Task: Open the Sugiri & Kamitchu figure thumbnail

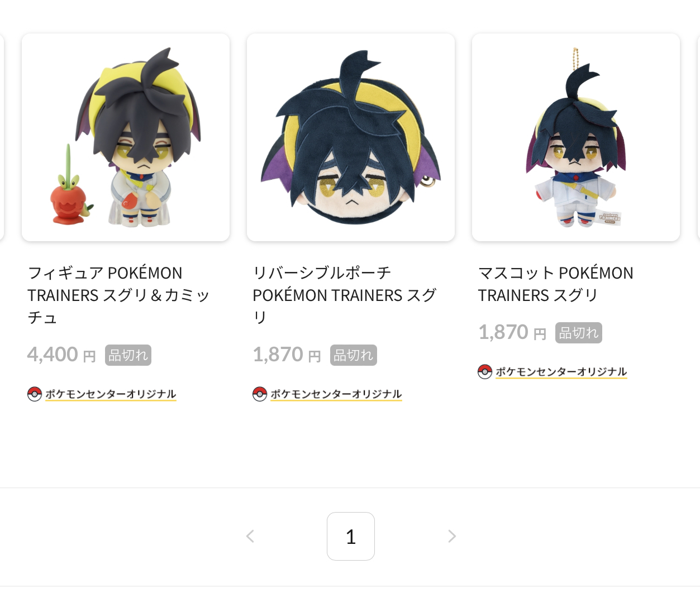Action: (126, 137)
